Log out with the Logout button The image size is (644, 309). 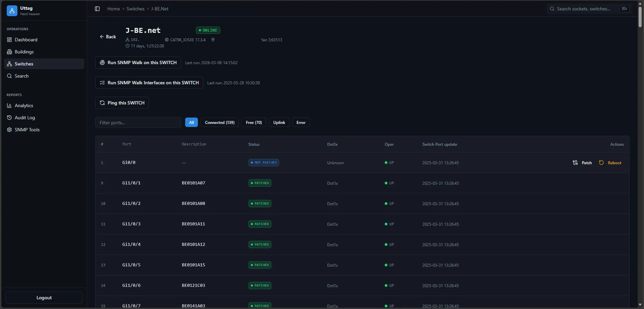tap(44, 298)
